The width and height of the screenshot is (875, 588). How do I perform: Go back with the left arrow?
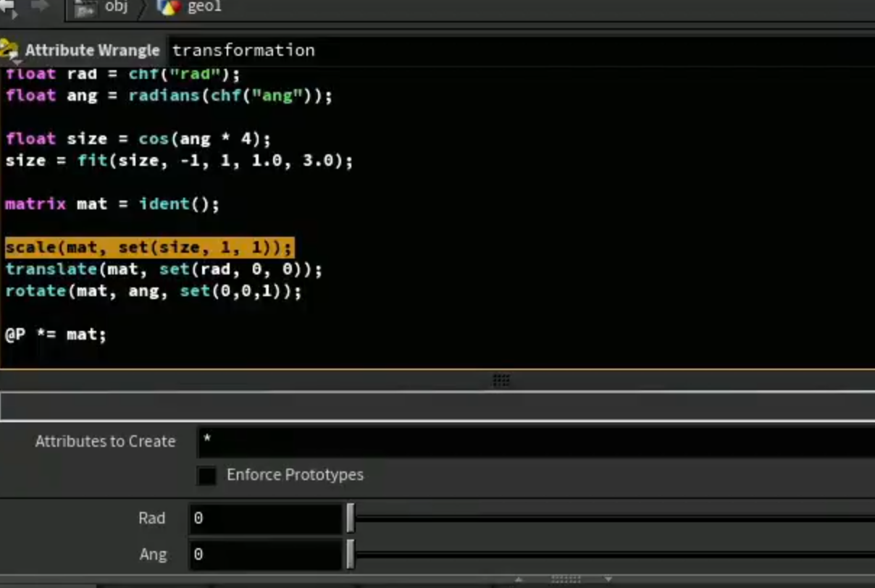tap(9, 8)
